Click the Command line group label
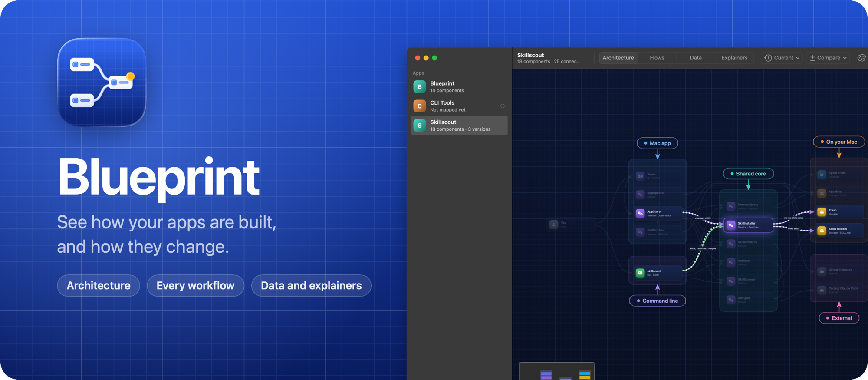This screenshot has height=380, width=868. click(x=658, y=301)
